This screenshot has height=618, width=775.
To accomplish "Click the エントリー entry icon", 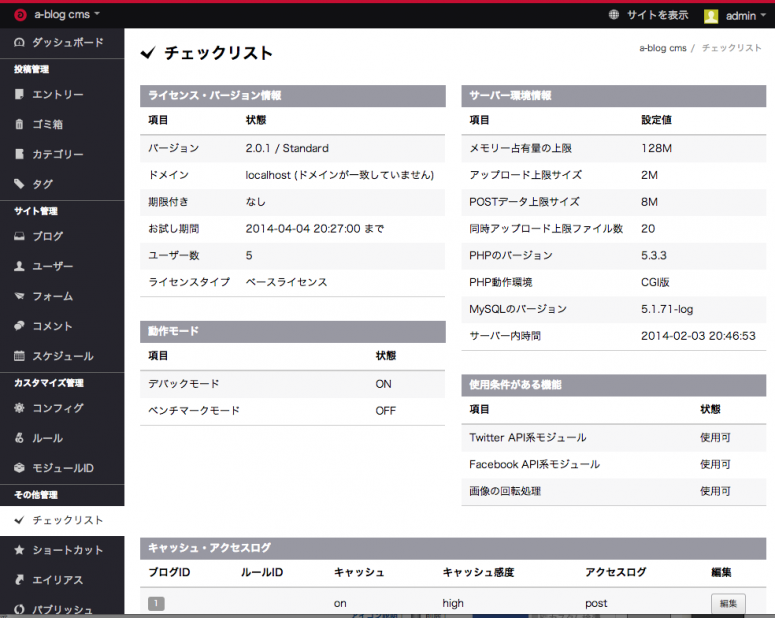I will [x=19, y=95].
